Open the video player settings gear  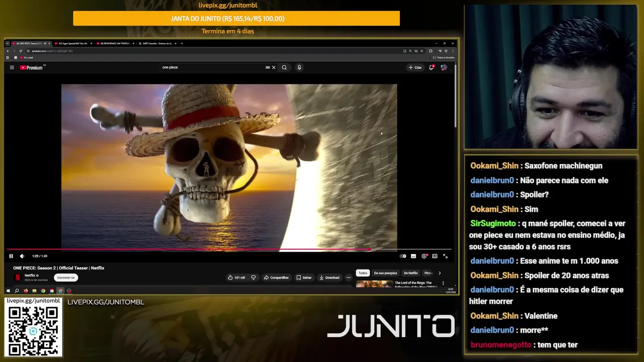[424, 256]
